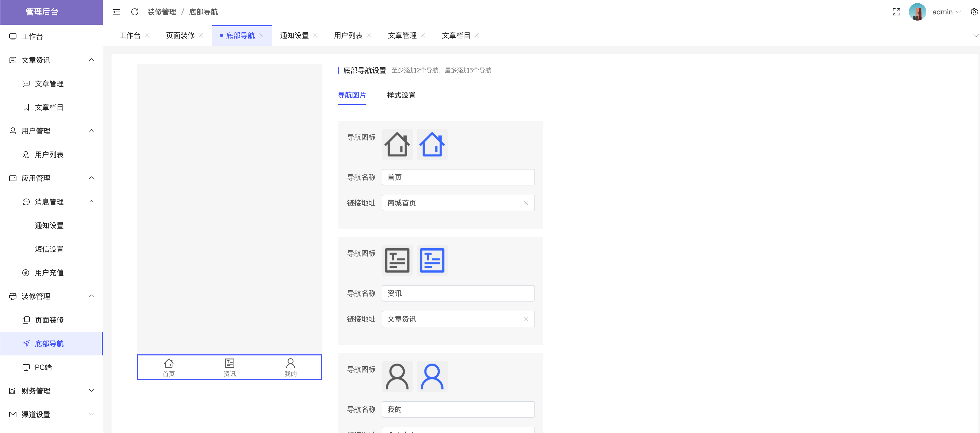The width and height of the screenshot is (980, 433).
Task: Edit the 首页 navigation name field
Action: [x=458, y=177]
